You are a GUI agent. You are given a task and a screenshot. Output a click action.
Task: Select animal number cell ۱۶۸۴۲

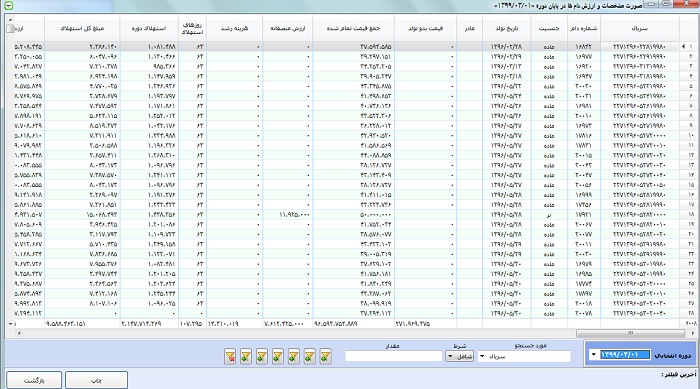pyautogui.click(x=584, y=46)
